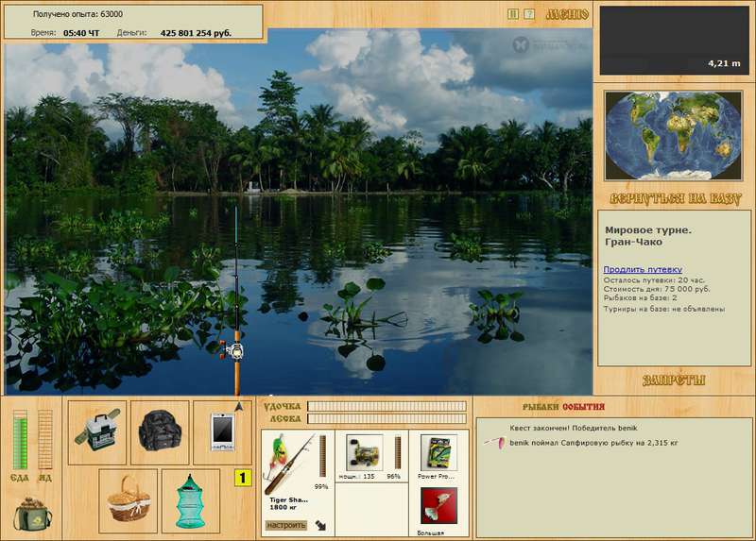Click the Мировое турне. Гран-Чако title
Screen dimensions: 756x541
[648, 236]
